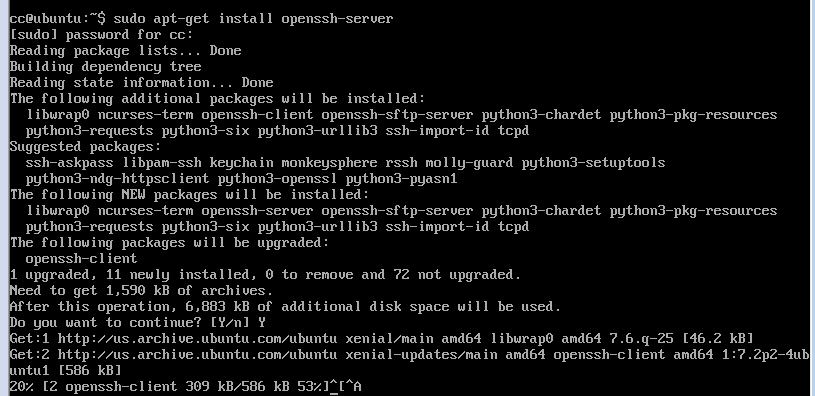Click "[46.2 kB]" size on the Get:1 line
The width and height of the screenshot is (815, 396).
[x=717, y=339]
